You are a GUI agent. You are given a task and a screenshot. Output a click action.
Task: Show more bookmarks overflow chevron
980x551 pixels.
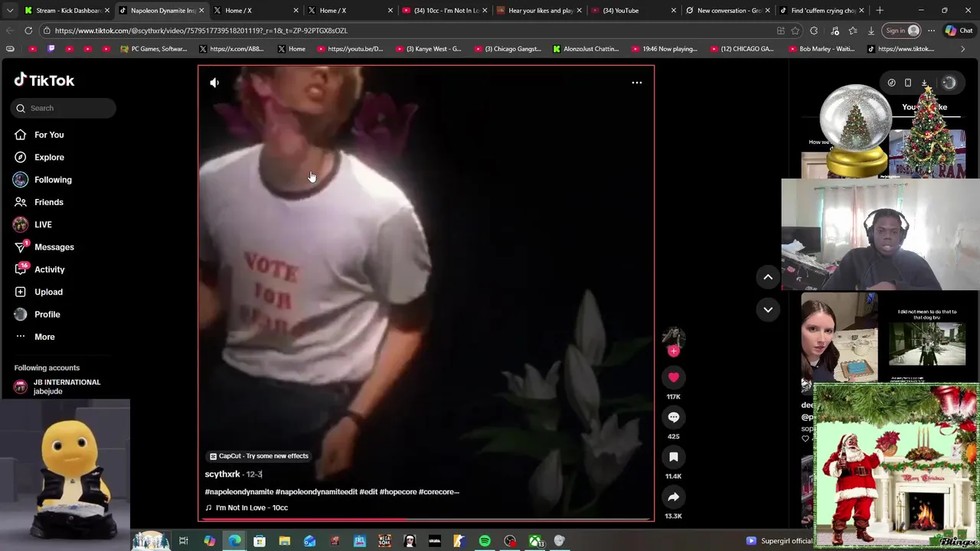tap(962, 49)
